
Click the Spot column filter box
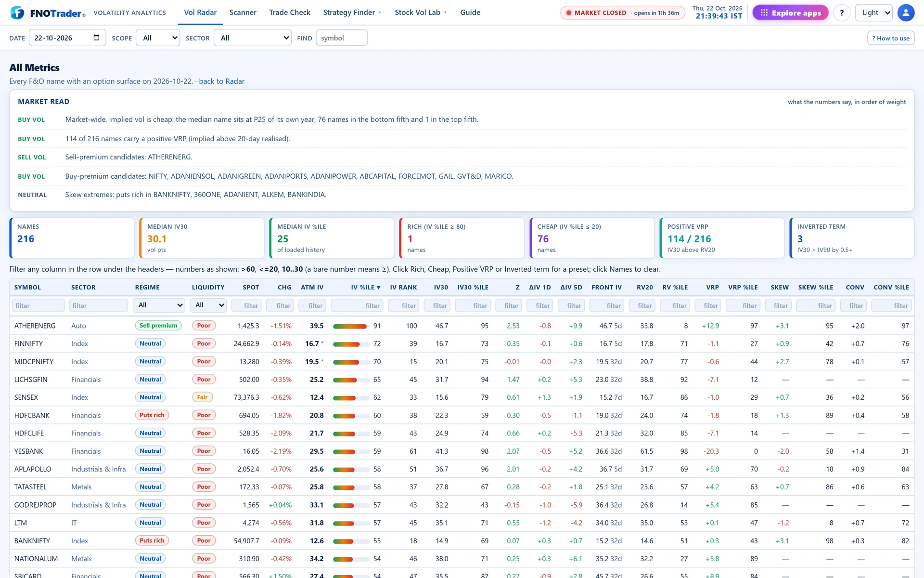[x=247, y=305]
